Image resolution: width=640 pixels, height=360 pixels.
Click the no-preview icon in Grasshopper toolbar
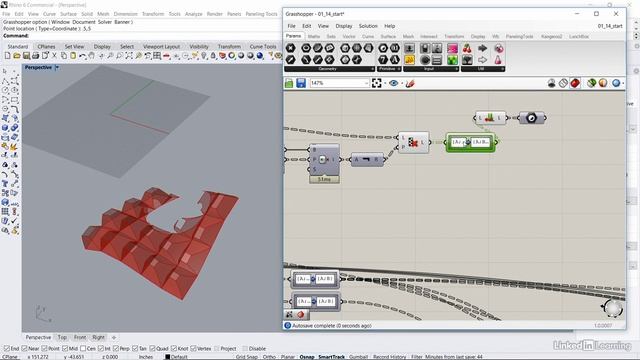tap(563, 83)
